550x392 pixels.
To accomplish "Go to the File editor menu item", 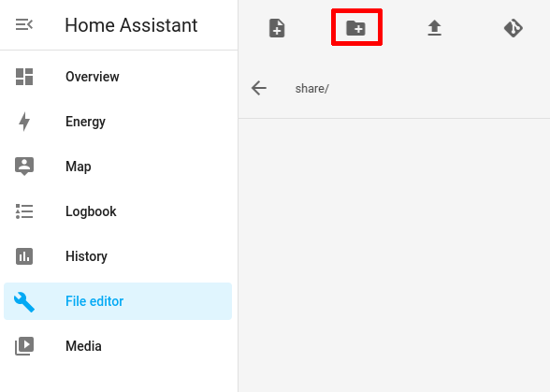I will coord(118,301).
